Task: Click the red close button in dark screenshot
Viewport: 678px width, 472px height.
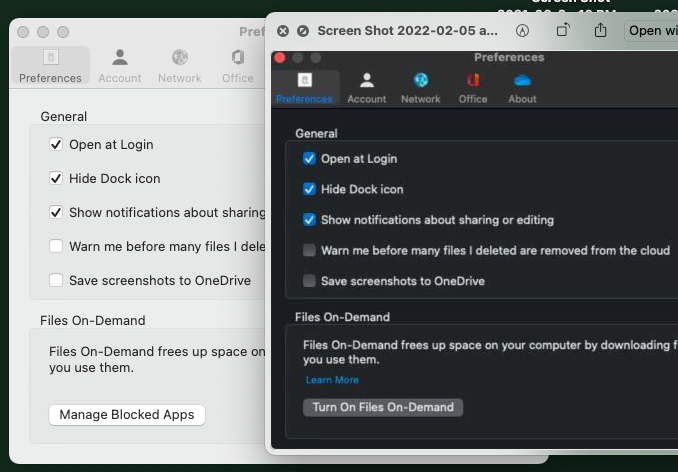Action: (280, 58)
